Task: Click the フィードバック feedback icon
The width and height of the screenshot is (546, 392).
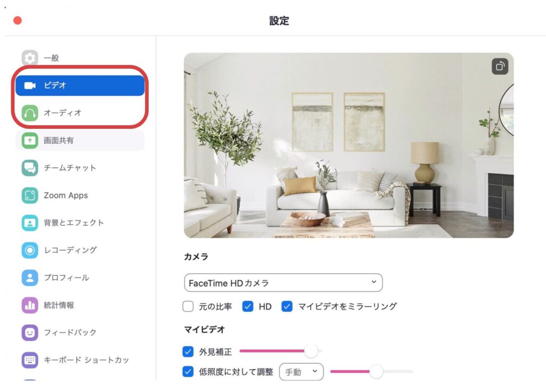Action: tap(31, 332)
